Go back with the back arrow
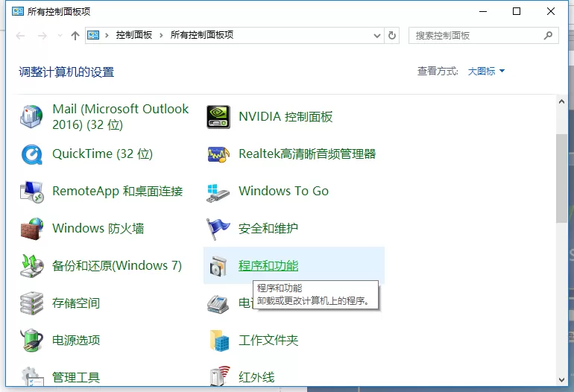Image resolution: width=574 pixels, height=392 pixels. click(21, 36)
